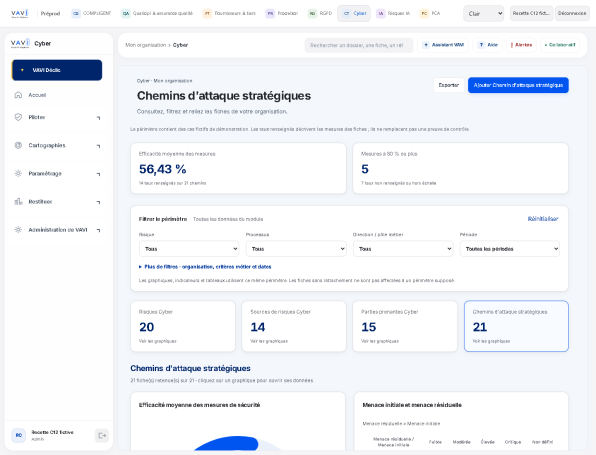Click the Réinitialiser filters link
Screen dimensions: 596x455
click(x=543, y=219)
